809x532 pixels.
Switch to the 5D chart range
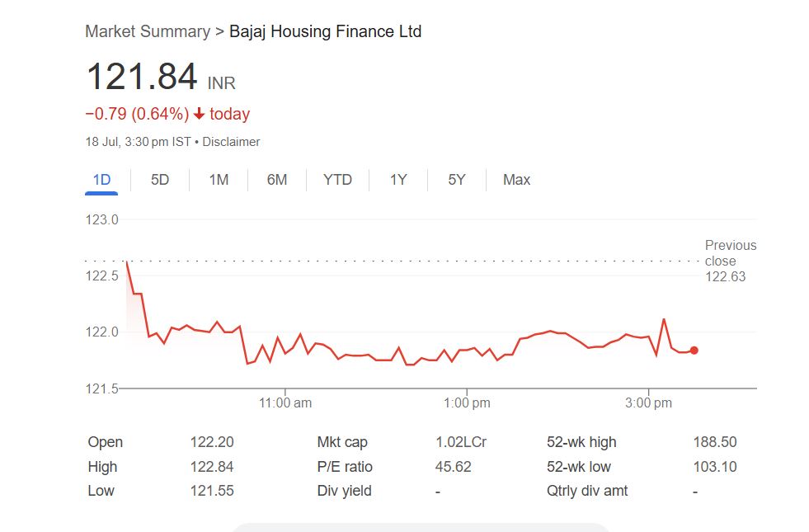[160, 180]
